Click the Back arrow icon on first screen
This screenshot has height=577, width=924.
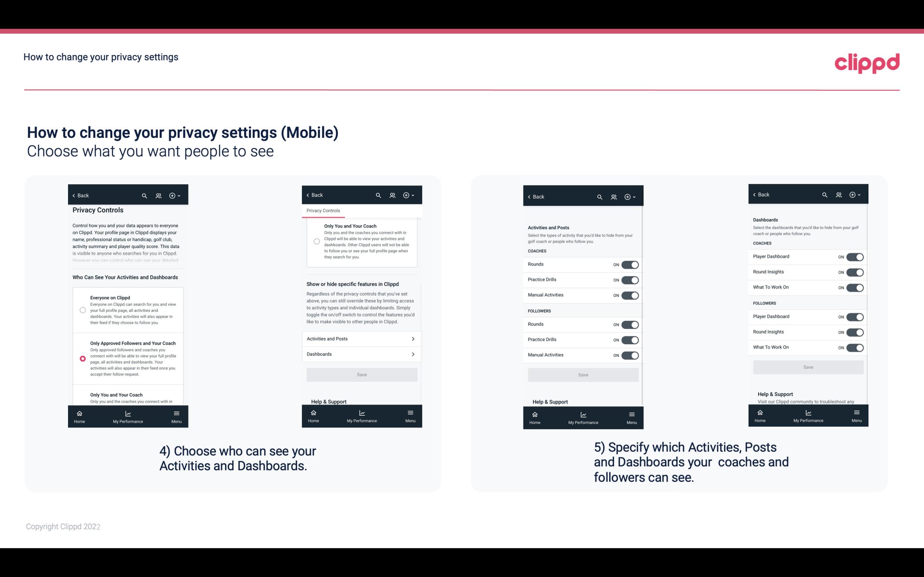[74, 196]
